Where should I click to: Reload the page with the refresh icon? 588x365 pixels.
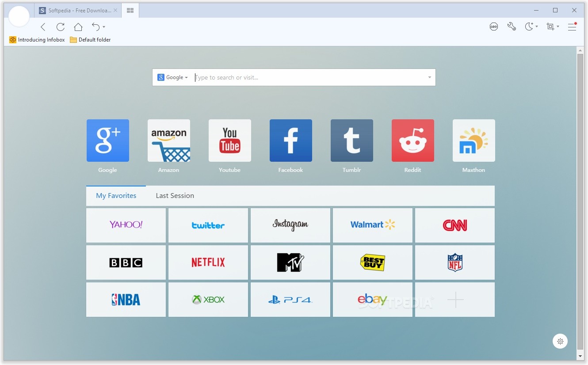coord(61,27)
